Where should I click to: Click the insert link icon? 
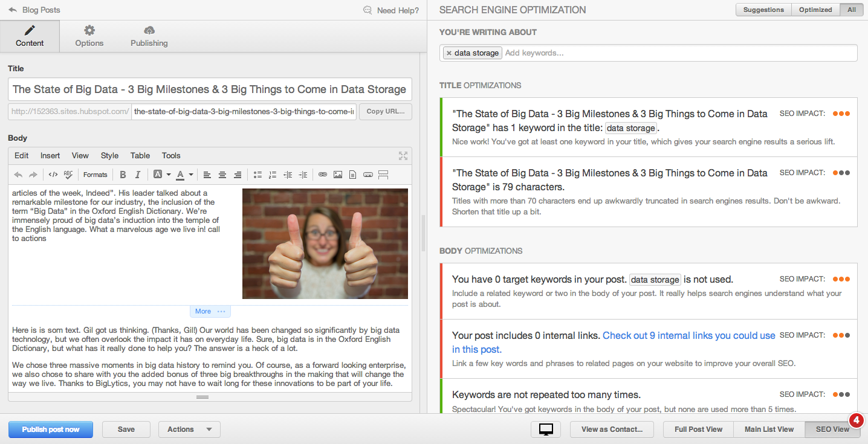click(x=323, y=175)
